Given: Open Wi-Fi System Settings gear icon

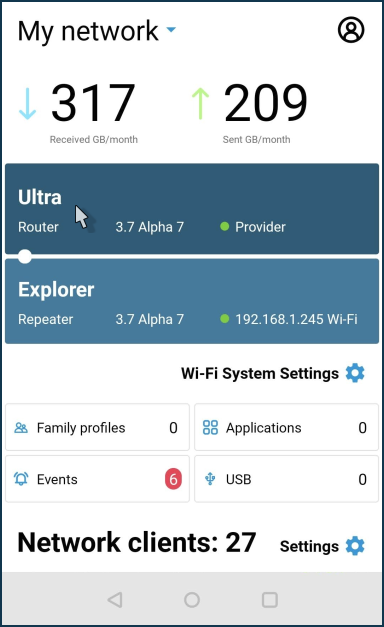Looking at the screenshot, I should [355, 373].
